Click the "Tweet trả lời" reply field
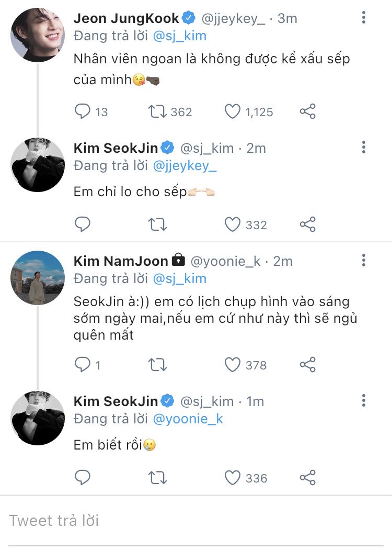Viewport: 392px width, 550px height. click(x=157, y=520)
